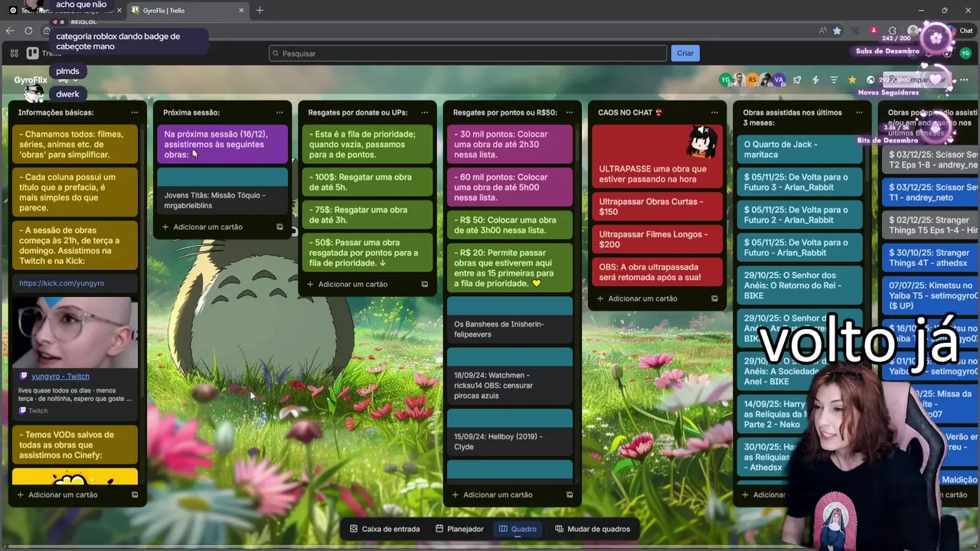This screenshot has height=551, width=980.
Task: Close the GyroFlix | Trello browser tab
Action: click(241, 11)
